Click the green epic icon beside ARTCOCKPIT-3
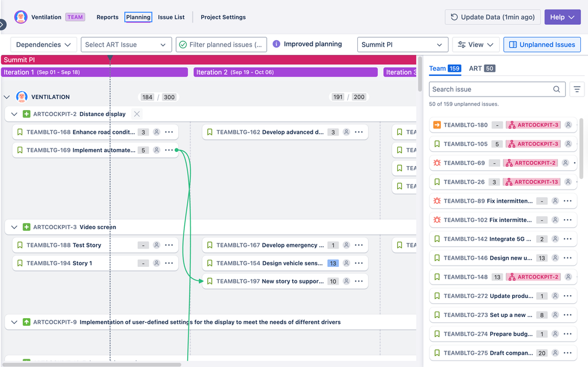 point(28,227)
